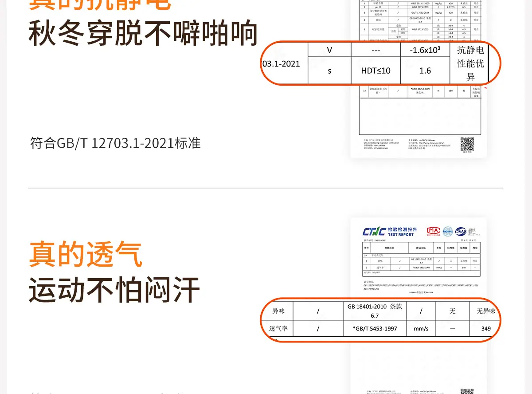Click the 符合GB/T 12703.1-2021标准 text

point(115,143)
